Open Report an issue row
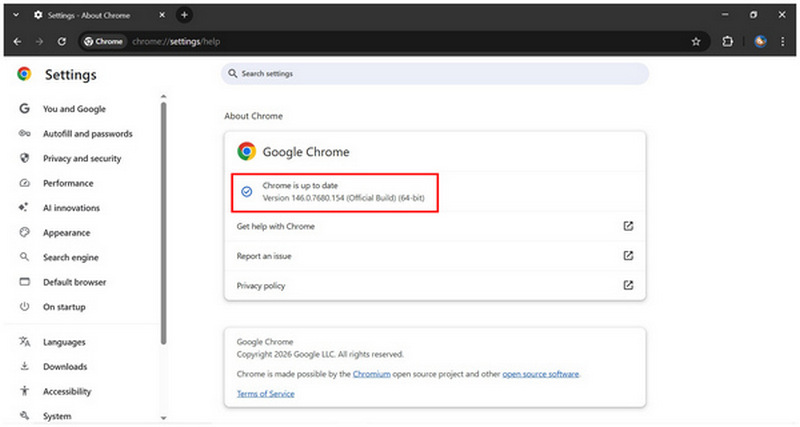This screenshot has width=800, height=427. tap(435, 256)
